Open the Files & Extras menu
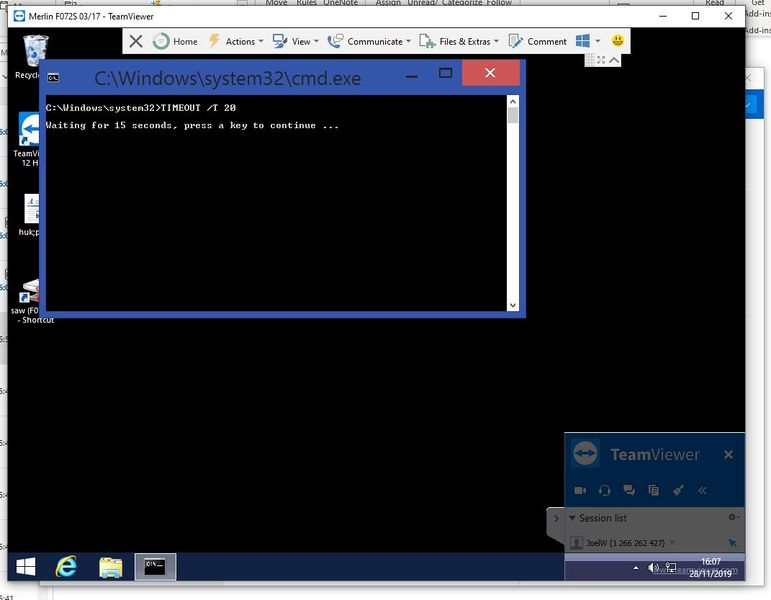 [x=458, y=41]
